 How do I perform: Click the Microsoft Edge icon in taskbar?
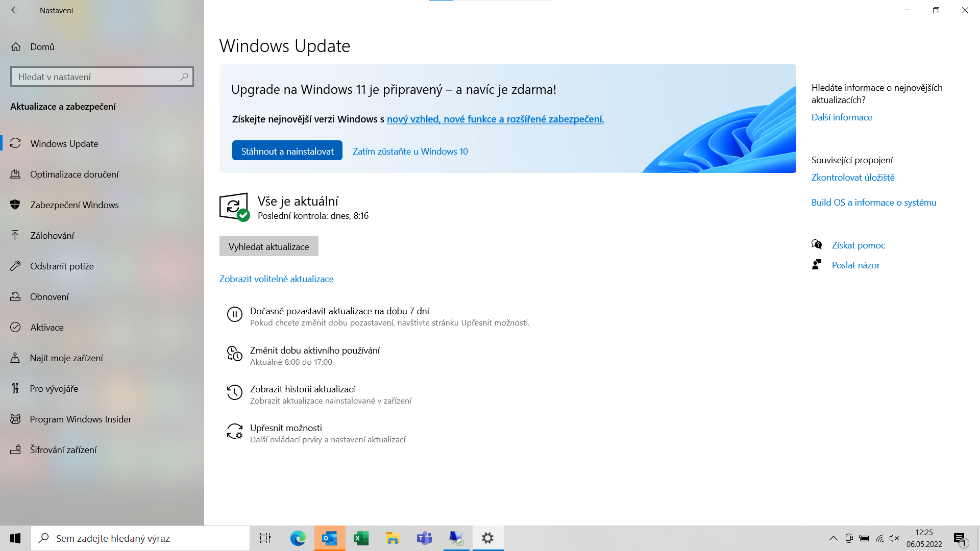298,538
